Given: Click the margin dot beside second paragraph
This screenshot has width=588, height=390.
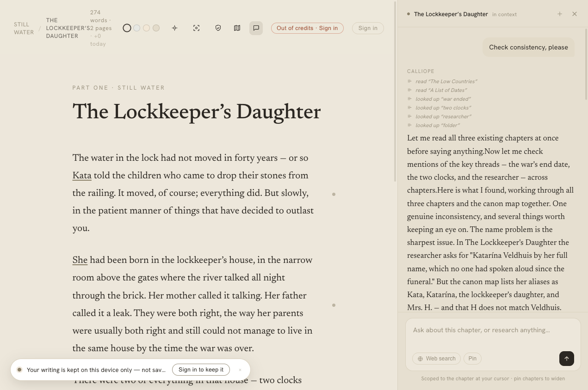Looking at the screenshot, I should [334, 305].
